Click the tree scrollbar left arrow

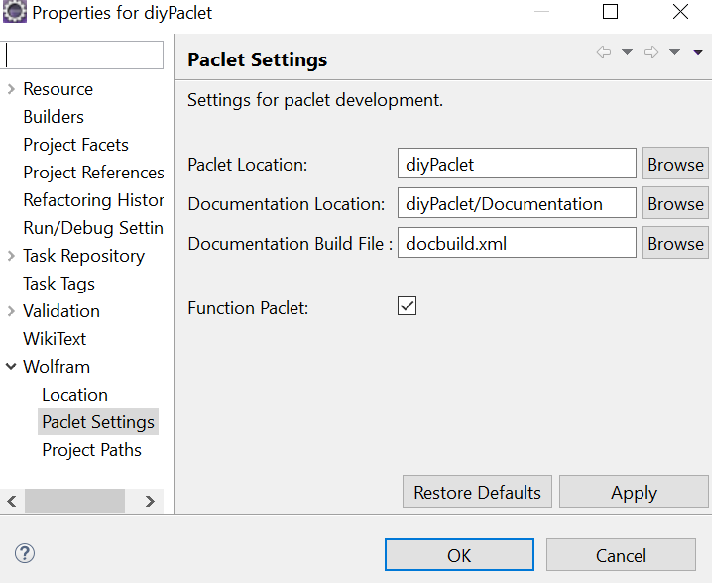[x=12, y=501]
